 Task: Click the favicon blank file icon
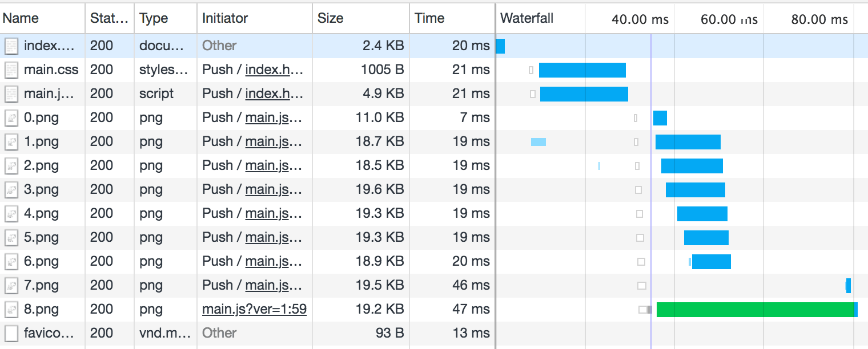pyautogui.click(x=11, y=333)
